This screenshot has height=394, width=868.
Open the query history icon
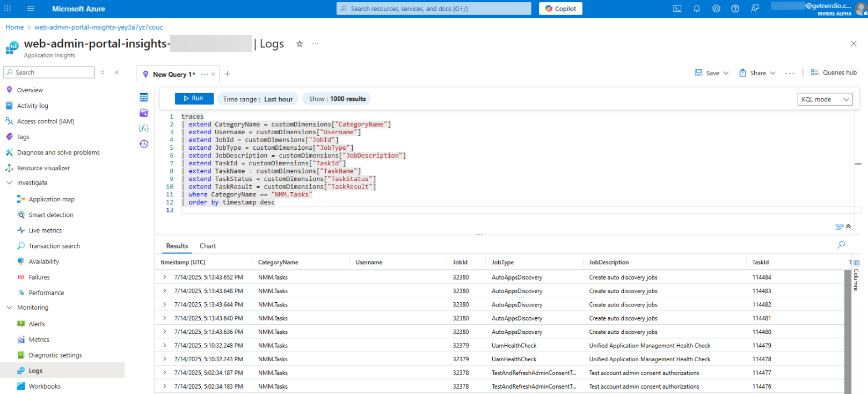[144, 144]
